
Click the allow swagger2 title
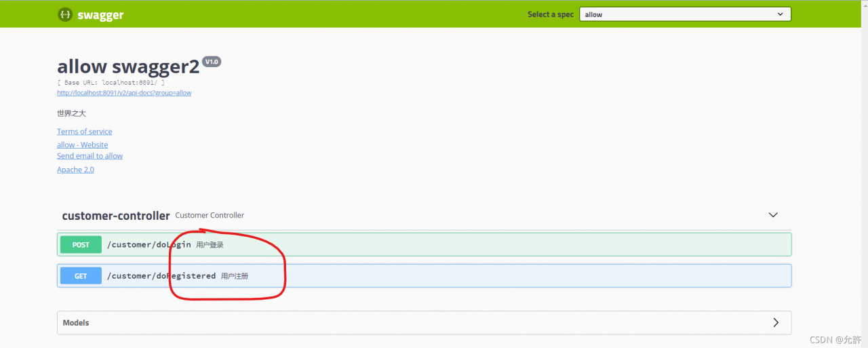coord(128,66)
